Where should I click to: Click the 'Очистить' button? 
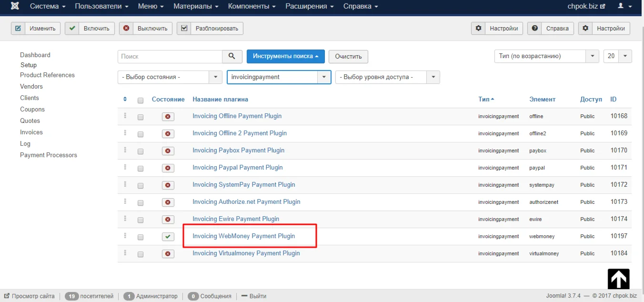tap(348, 56)
